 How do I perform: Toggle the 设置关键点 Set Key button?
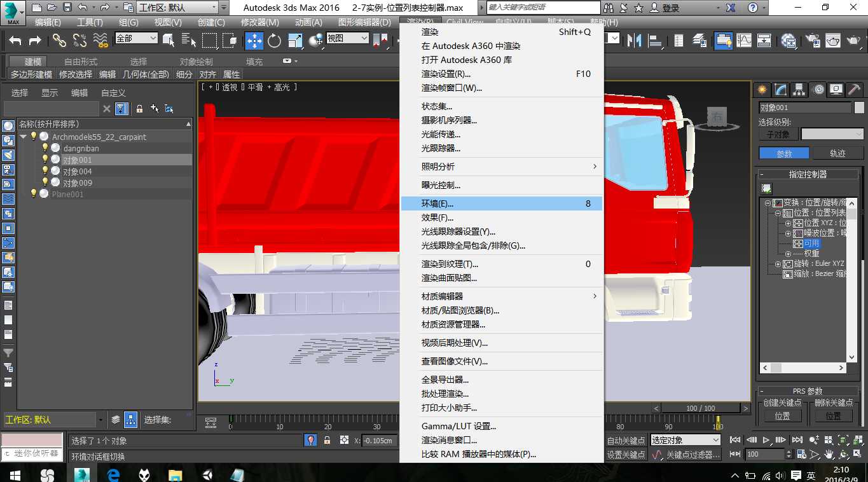(626, 455)
